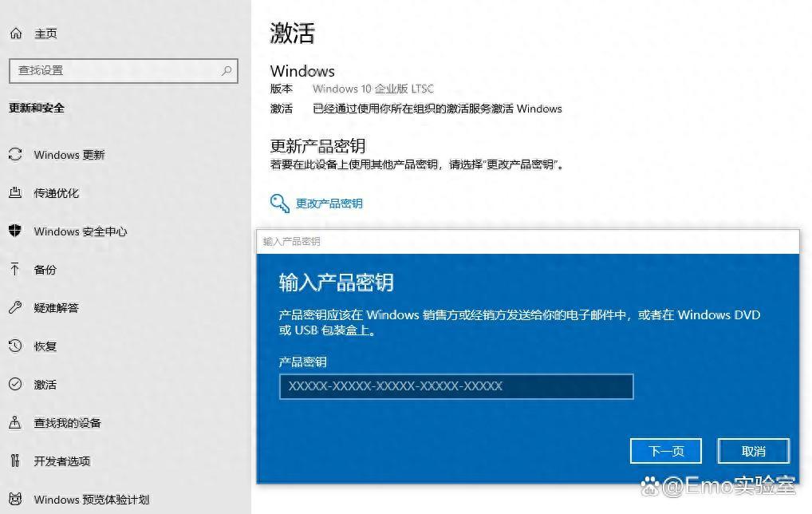
Task: Click the 传递优化 icon in sidebar
Action: click(x=15, y=193)
